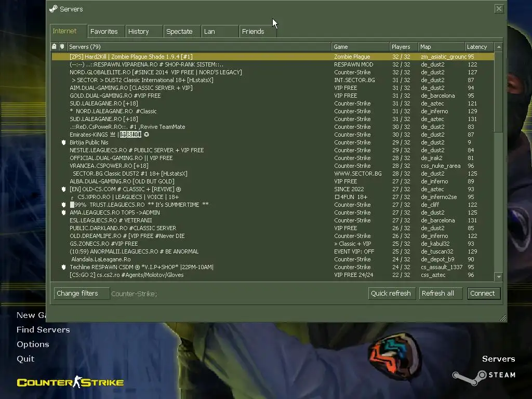Select Birtija Public Nis server row
The width and height of the screenshot is (532, 399).
tap(273, 142)
